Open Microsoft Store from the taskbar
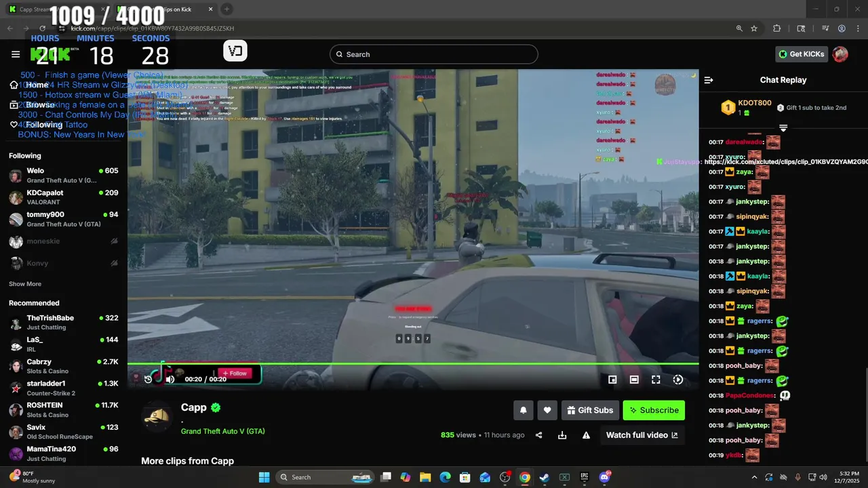This screenshot has width=868, height=488. 465,477
